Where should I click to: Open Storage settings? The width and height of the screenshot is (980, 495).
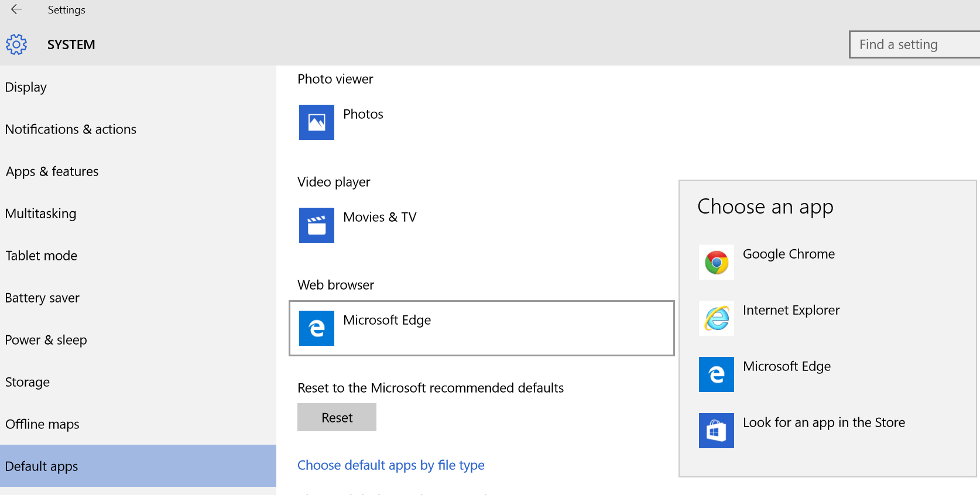click(x=138, y=382)
